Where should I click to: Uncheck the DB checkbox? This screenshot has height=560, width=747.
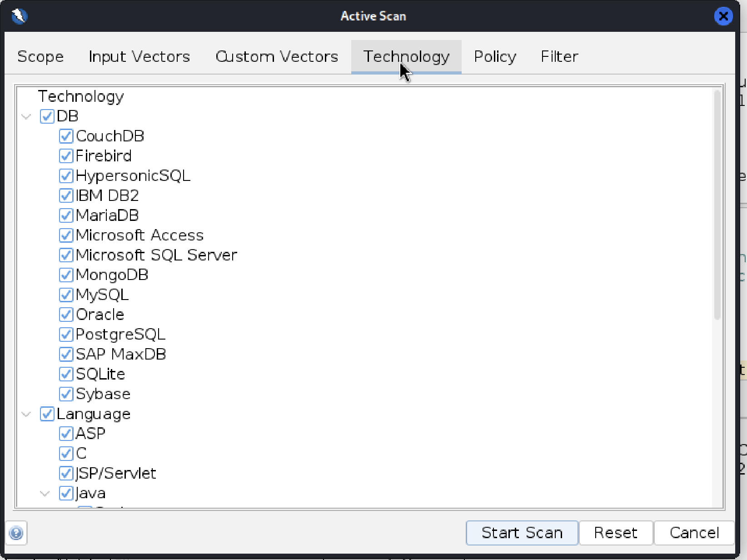[x=47, y=116]
